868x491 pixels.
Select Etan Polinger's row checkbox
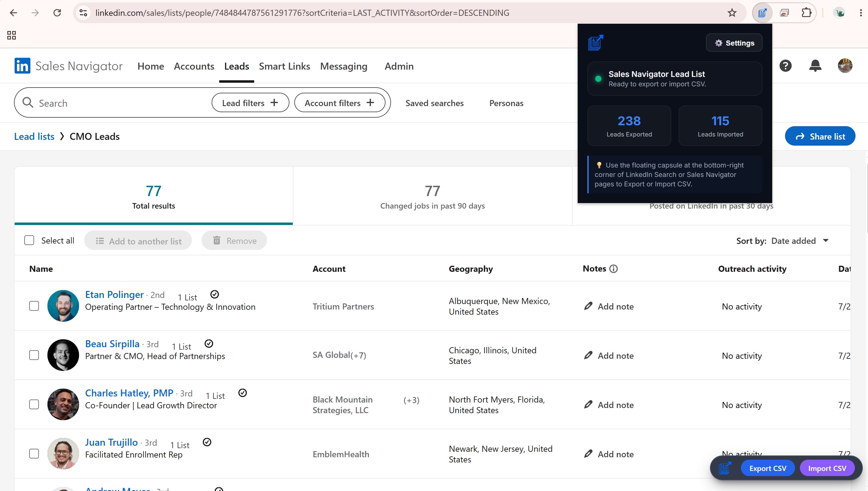point(34,306)
